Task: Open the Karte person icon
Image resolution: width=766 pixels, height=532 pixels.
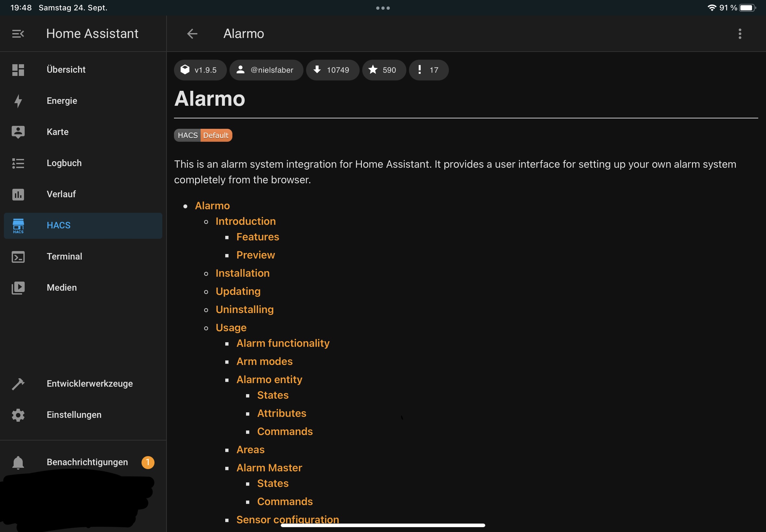Action: (18, 132)
